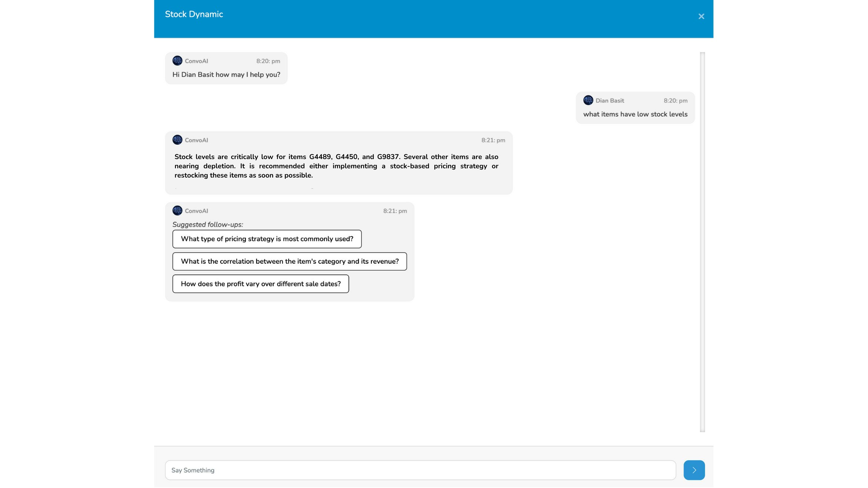Click the Hi Dian Basit greeting message
Screen dimensions: 868x488
(x=226, y=75)
